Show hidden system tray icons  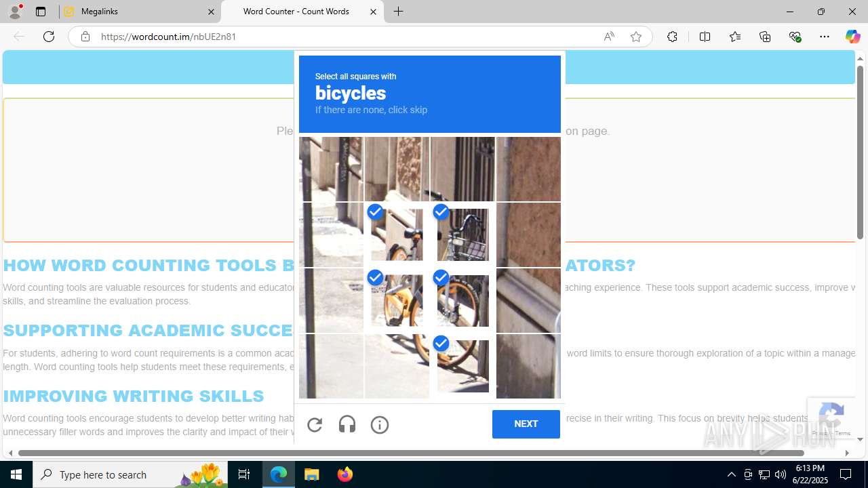[731, 474]
